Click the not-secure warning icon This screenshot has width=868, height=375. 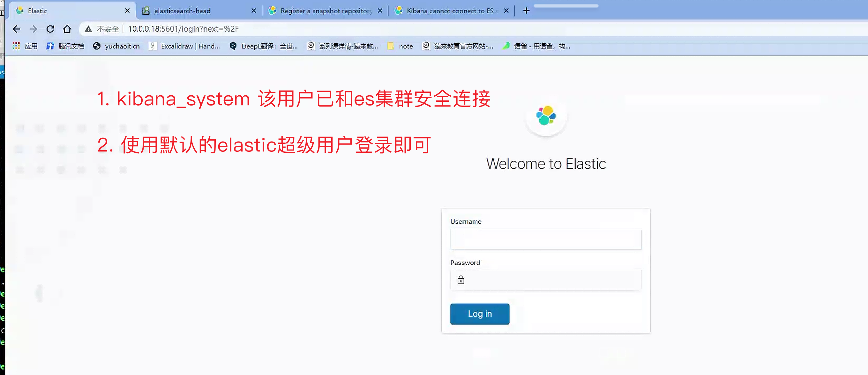(88, 29)
